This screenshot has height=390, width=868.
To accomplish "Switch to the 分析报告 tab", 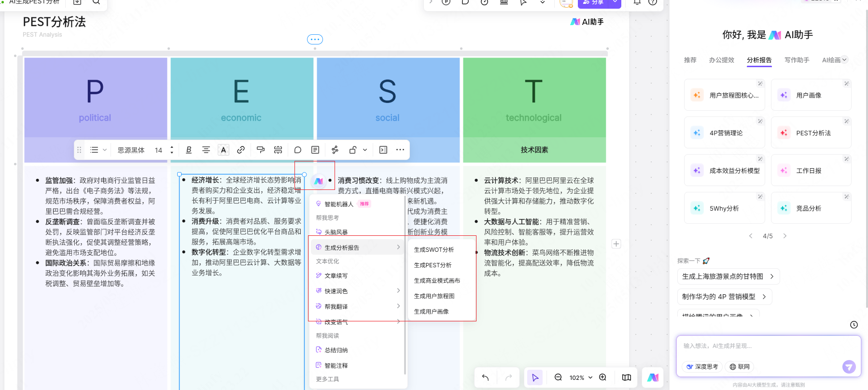I will point(759,60).
